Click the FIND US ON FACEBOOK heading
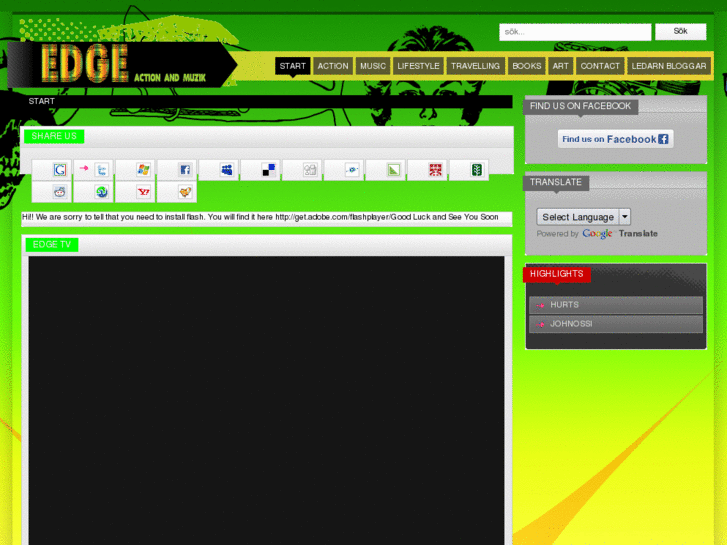727x545 pixels. pos(580,106)
